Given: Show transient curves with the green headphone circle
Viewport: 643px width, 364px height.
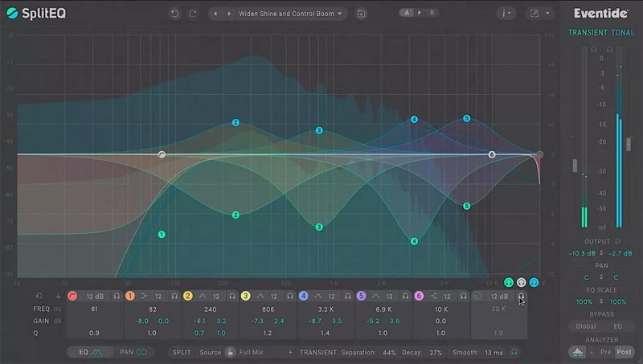Looking at the screenshot, I should click(x=509, y=282).
